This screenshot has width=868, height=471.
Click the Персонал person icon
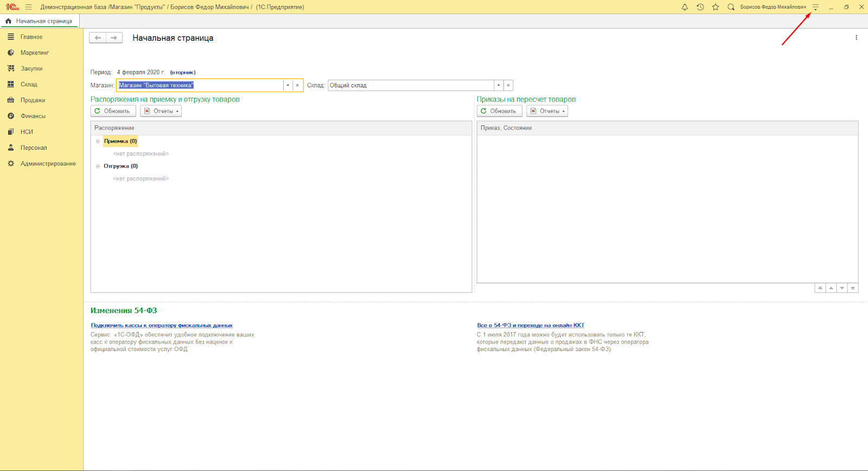[10, 148]
